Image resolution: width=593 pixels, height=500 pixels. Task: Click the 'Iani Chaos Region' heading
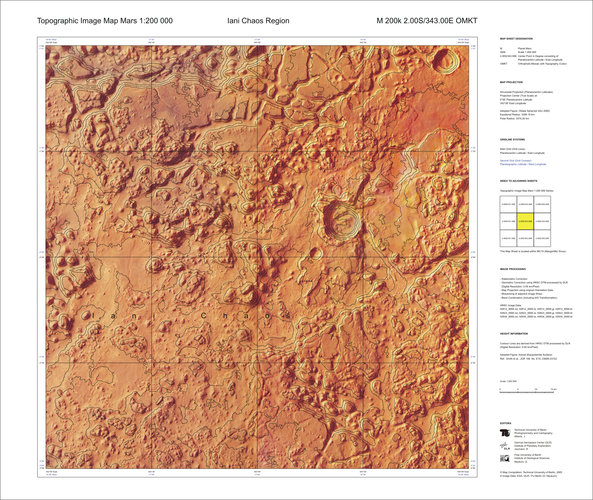tap(258, 21)
